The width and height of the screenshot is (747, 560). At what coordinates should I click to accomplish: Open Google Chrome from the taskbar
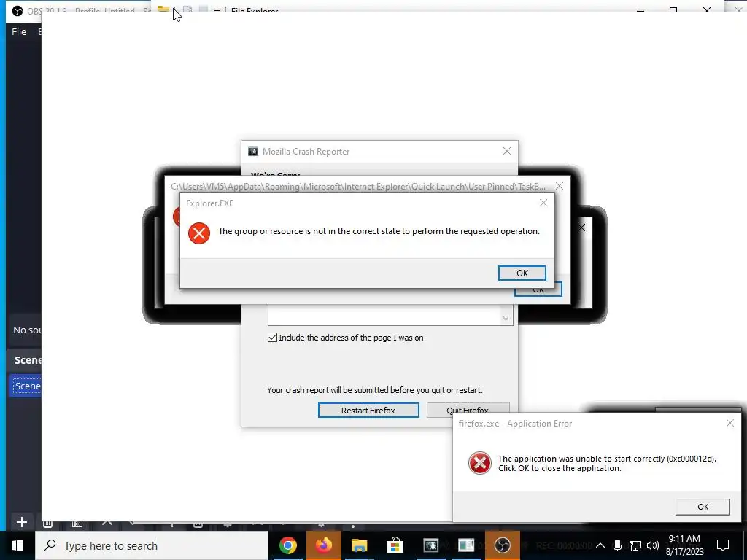coord(287,545)
